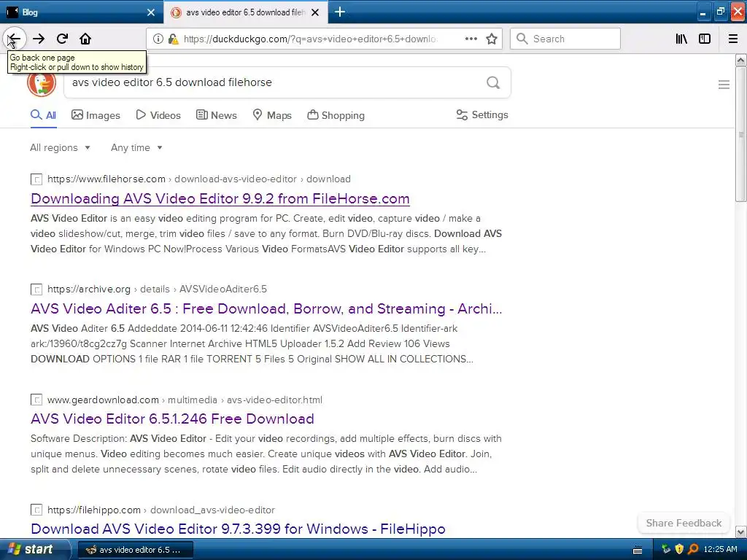Open Downloading AVS Video Editor 9.9.2 link

(220, 198)
